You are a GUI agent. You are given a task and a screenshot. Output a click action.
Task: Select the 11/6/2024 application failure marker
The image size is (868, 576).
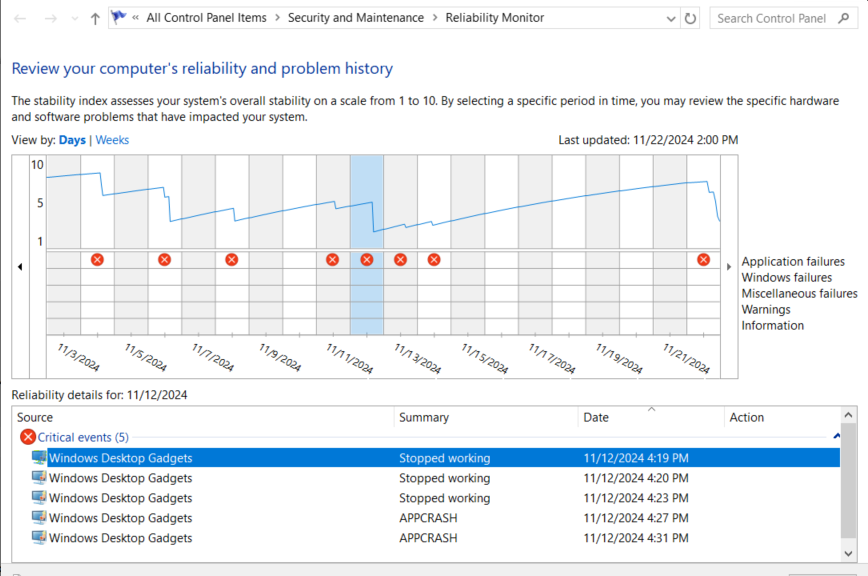pyautogui.click(x=164, y=259)
